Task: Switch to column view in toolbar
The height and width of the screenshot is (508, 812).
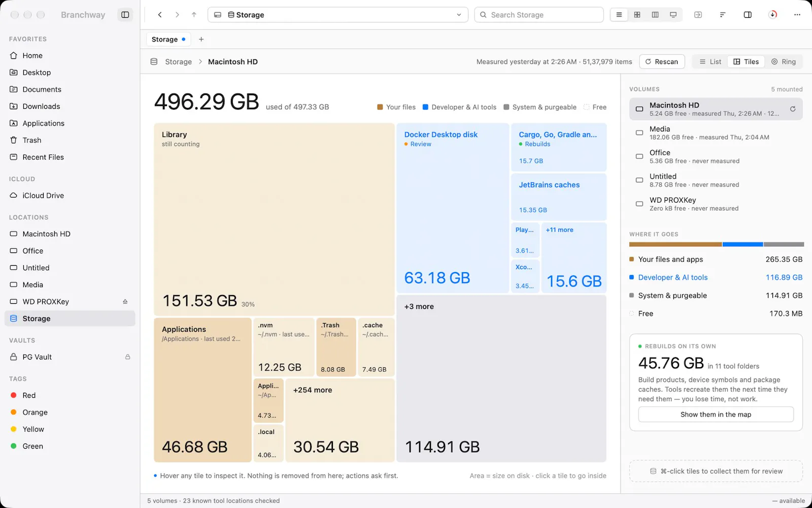Action: click(x=655, y=15)
